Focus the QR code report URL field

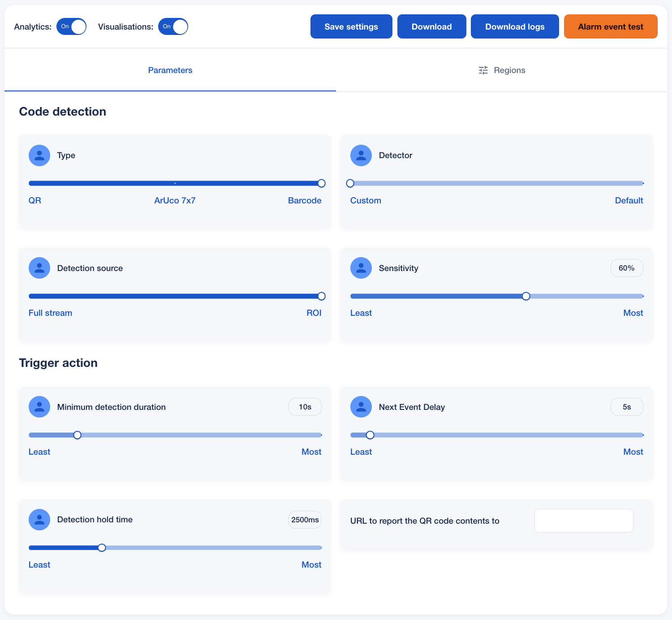click(x=583, y=521)
